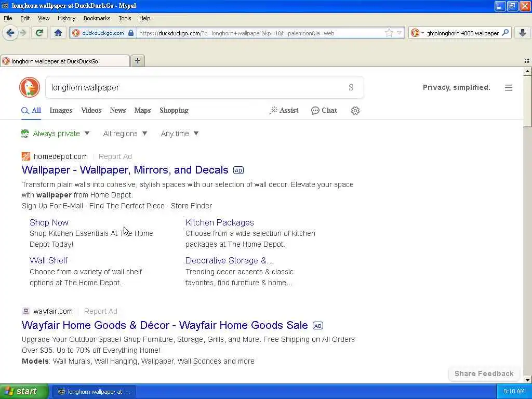Viewport: 532px width, 399px height.
Task: Switch to the News results tab
Action: click(x=118, y=111)
